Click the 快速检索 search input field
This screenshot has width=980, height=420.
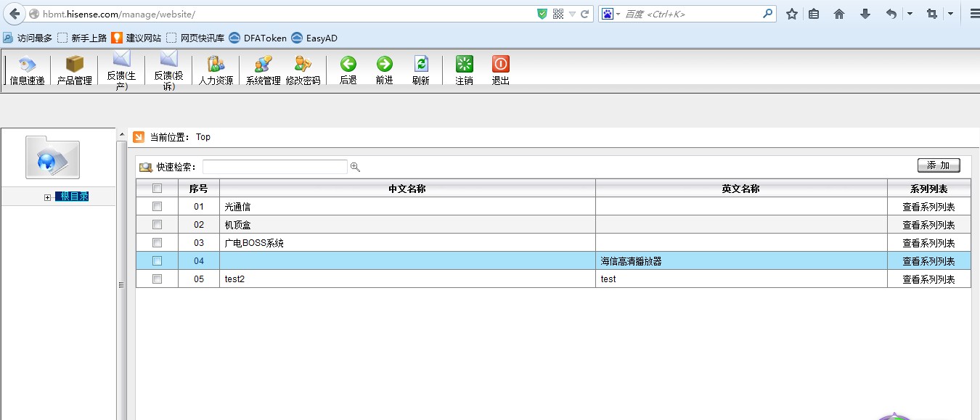pos(275,167)
